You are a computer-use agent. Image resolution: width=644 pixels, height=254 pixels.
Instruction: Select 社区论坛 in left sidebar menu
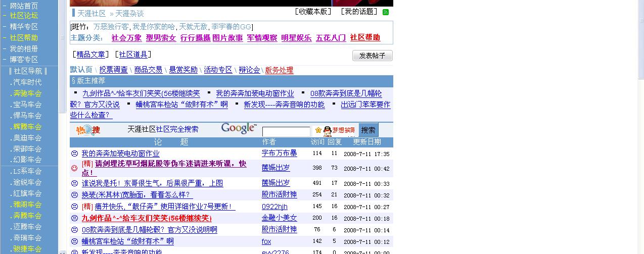[x=24, y=15]
